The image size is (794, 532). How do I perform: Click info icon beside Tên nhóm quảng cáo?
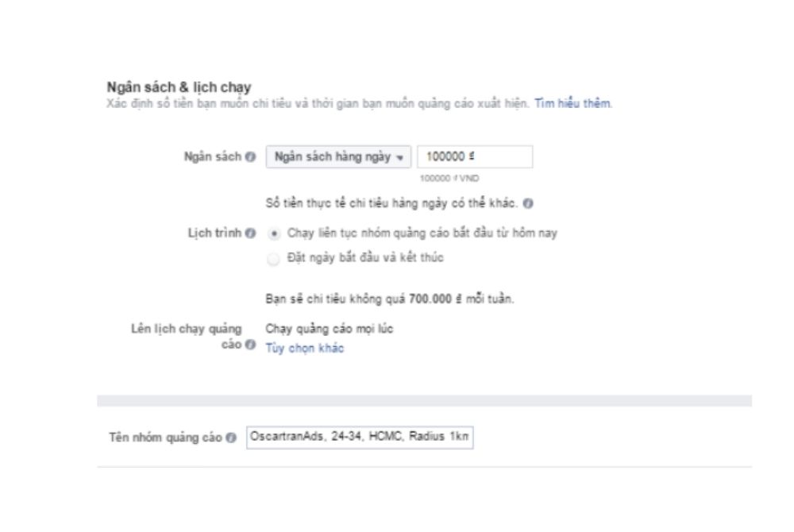231,438
